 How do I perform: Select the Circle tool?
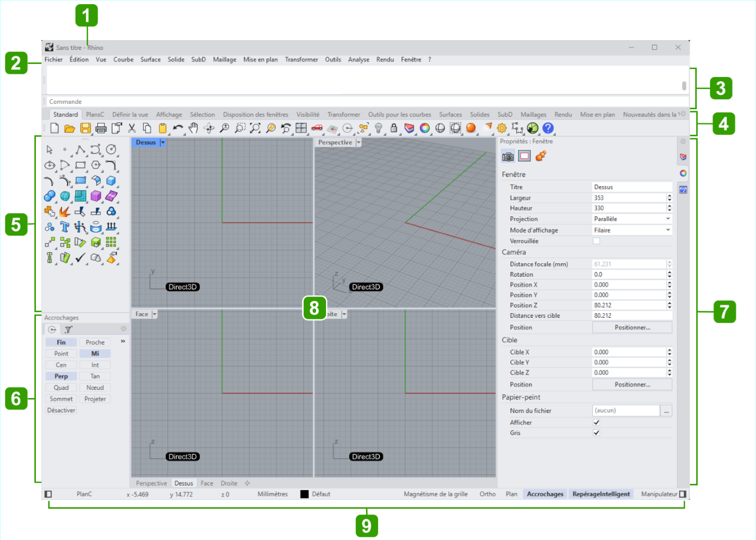click(111, 150)
